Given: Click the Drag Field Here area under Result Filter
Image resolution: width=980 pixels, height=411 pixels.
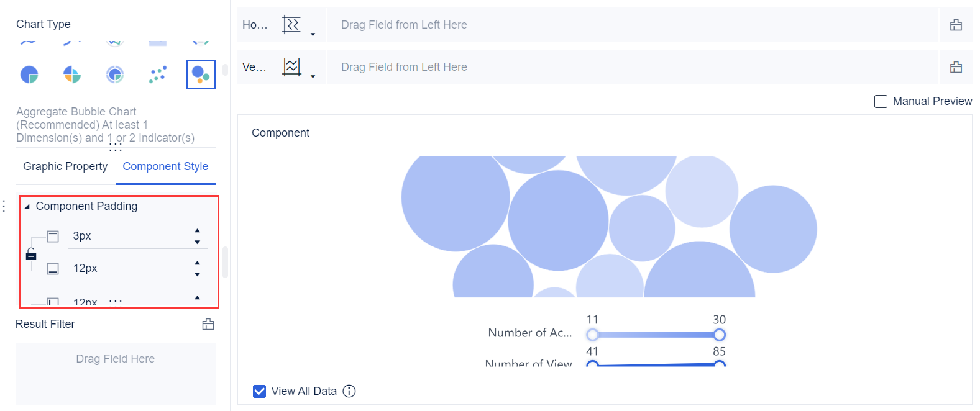Looking at the screenshot, I should (x=115, y=358).
